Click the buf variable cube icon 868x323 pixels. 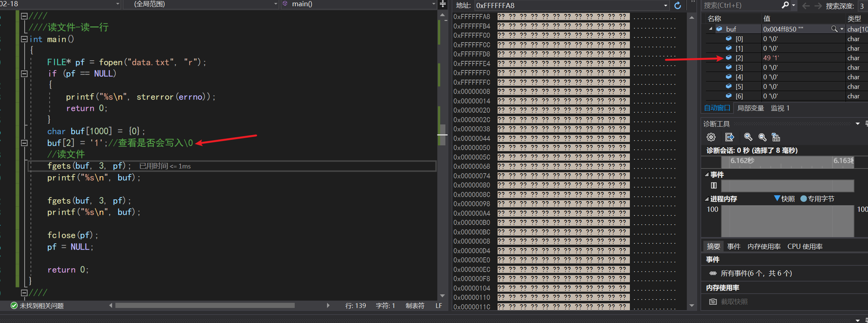[x=719, y=29]
